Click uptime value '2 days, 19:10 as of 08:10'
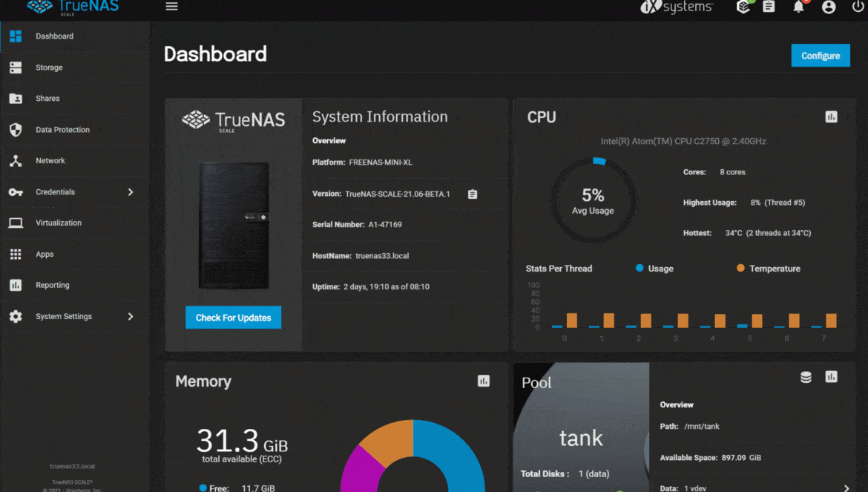Image resolution: width=868 pixels, height=492 pixels. coord(387,286)
